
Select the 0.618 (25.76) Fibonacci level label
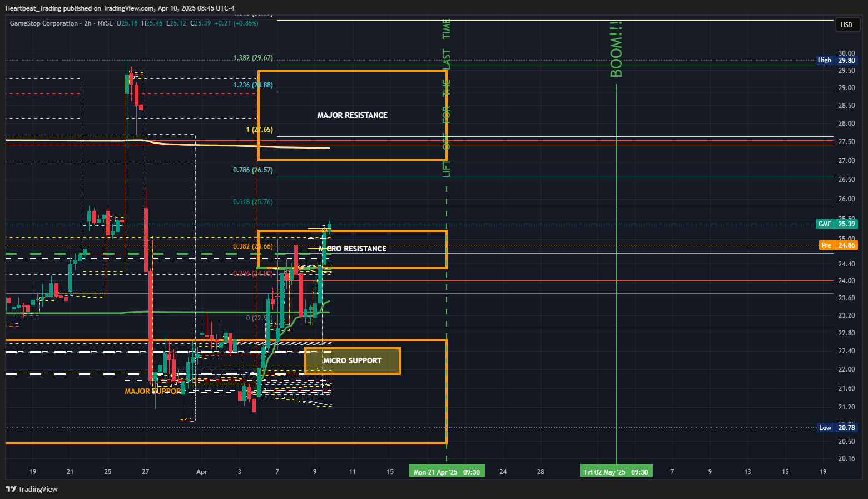point(253,202)
